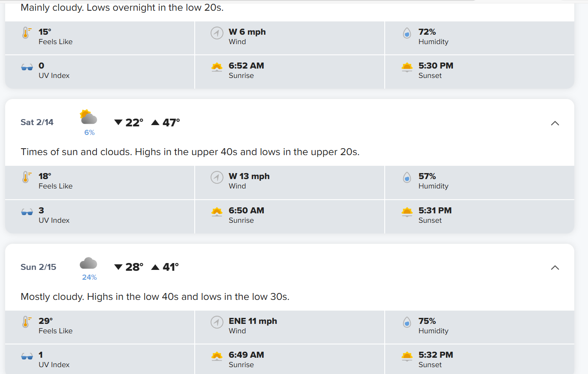
Task: Click the 0 UV Index sunglasses icon
Action: click(27, 67)
